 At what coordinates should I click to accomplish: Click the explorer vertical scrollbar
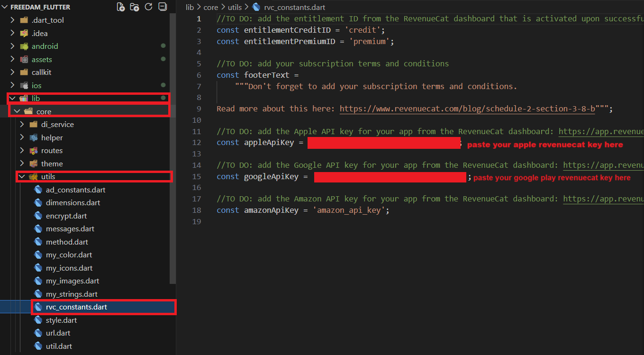[x=173, y=142]
